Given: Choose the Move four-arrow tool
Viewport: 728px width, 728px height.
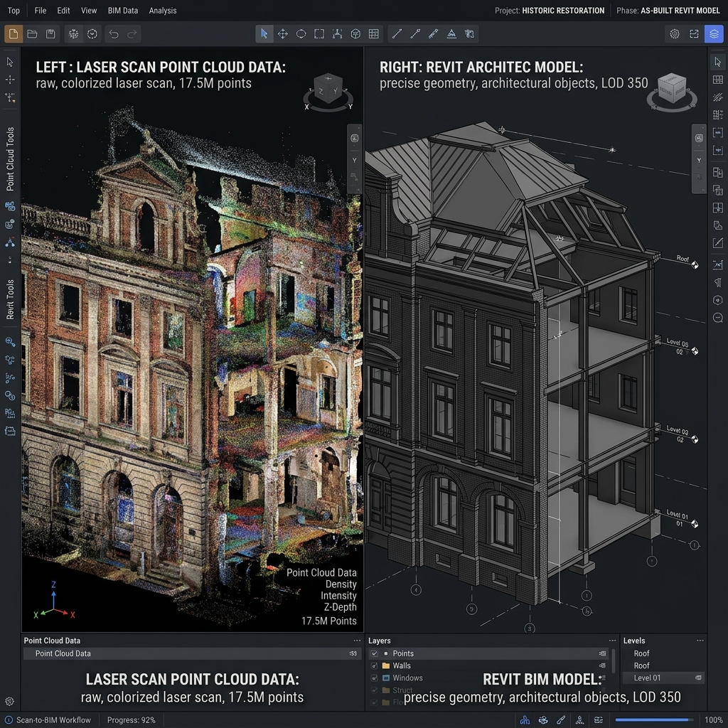Looking at the screenshot, I should [282, 34].
